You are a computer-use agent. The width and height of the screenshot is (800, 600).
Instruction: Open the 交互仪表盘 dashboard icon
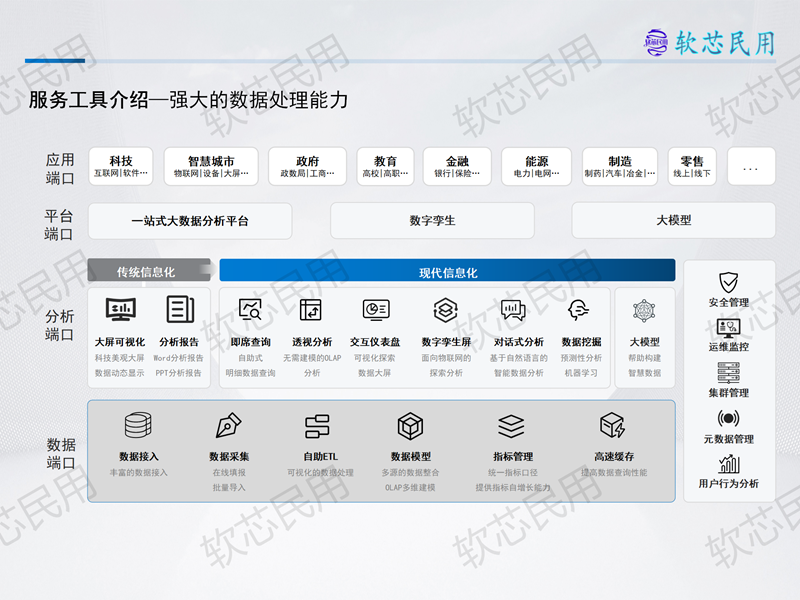point(376,310)
